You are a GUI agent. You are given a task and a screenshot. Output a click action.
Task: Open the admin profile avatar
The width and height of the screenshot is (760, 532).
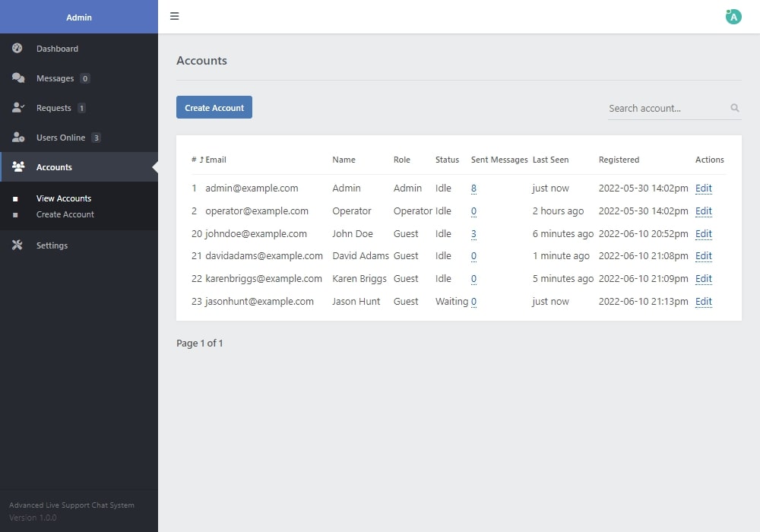[733, 17]
